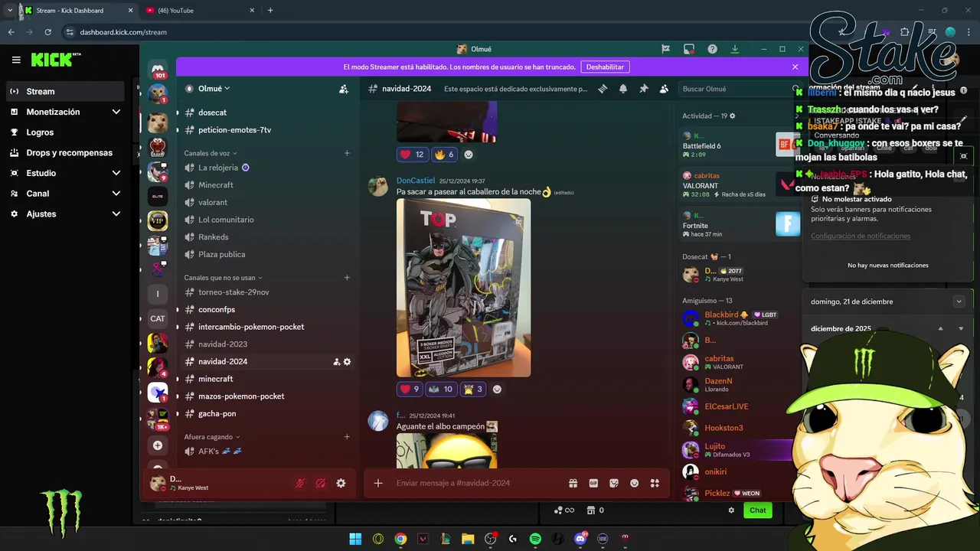Screen dimensions: 980x551
Task: Click Discord download update arrow icon
Action: [x=735, y=49]
